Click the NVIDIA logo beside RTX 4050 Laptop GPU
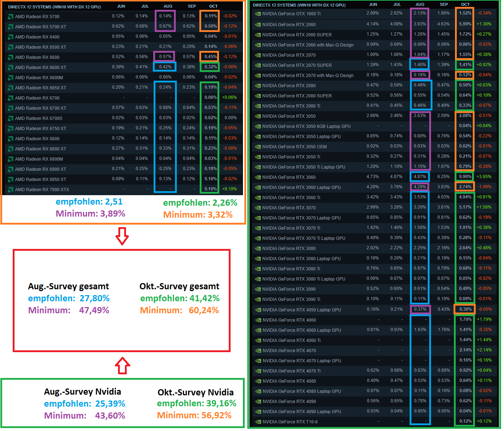504x431 pixels. click(x=258, y=310)
